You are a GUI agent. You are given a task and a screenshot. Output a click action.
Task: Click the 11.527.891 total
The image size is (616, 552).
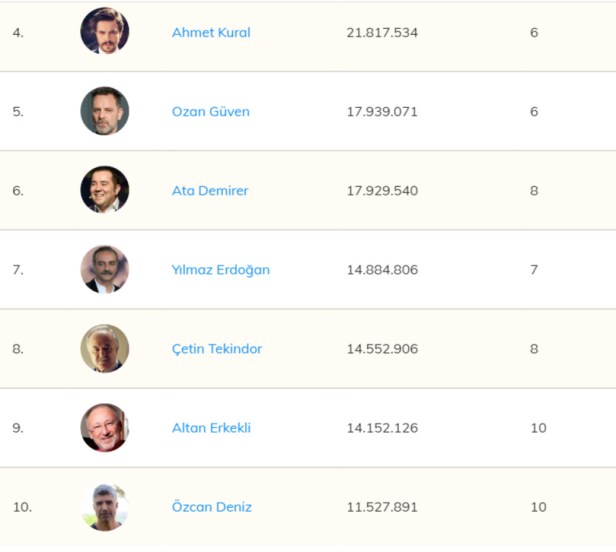tap(382, 507)
